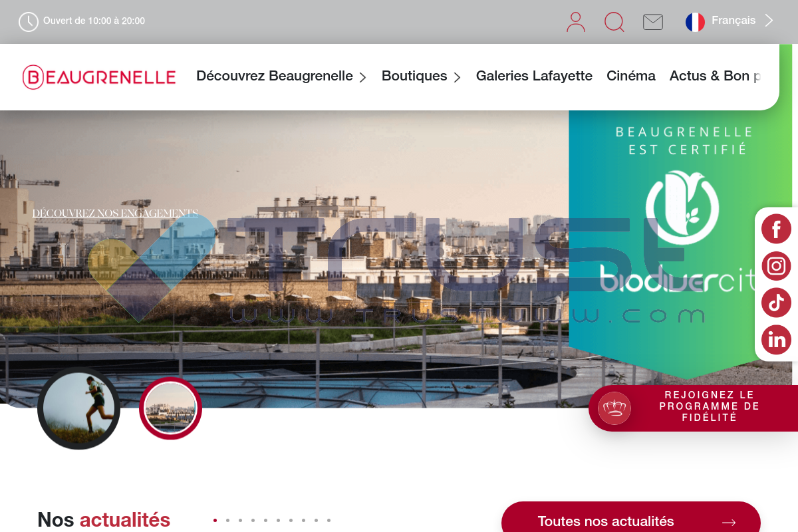798x532 pixels.
Task: Open the Instagram social icon
Action: (x=776, y=266)
